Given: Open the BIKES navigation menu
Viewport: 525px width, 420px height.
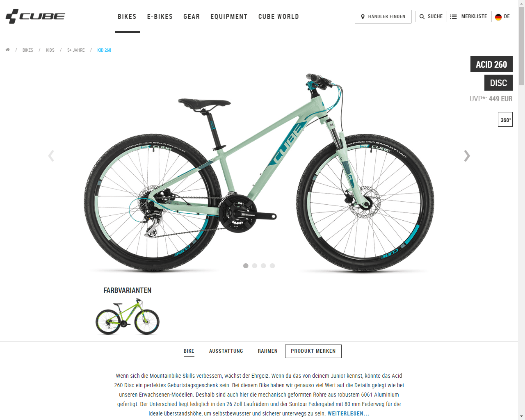Looking at the screenshot, I should coord(127,16).
